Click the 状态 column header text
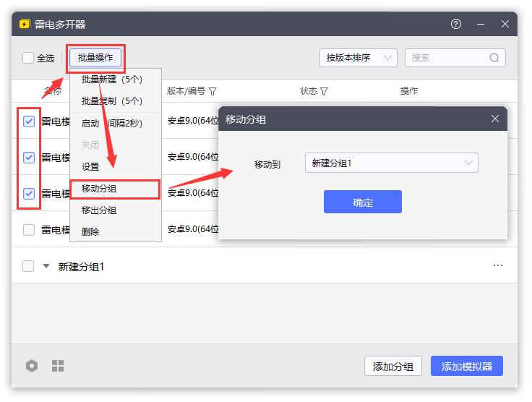Viewport: 532px width, 402px height. click(309, 91)
